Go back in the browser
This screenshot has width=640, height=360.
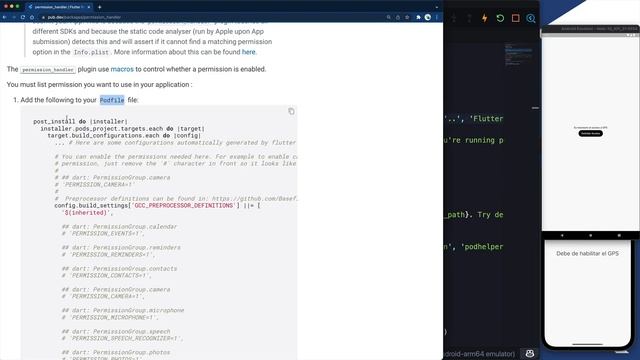coord(4,17)
